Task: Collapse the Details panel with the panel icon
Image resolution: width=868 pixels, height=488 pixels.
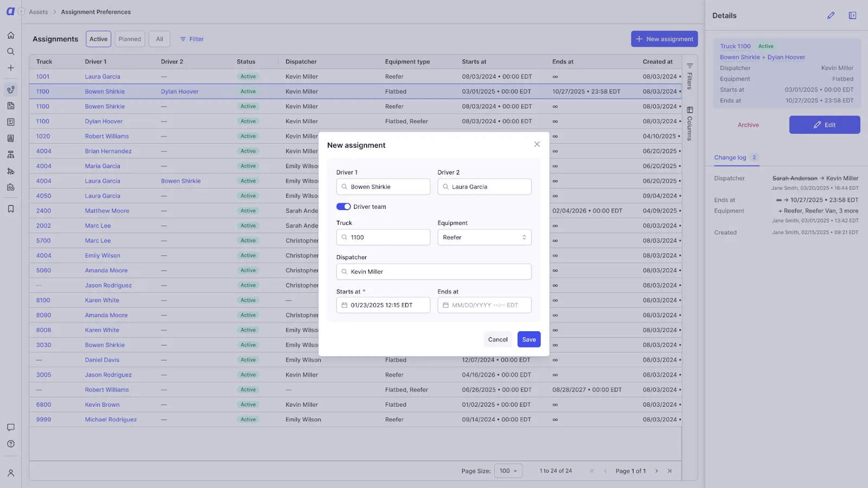Action: pos(852,16)
